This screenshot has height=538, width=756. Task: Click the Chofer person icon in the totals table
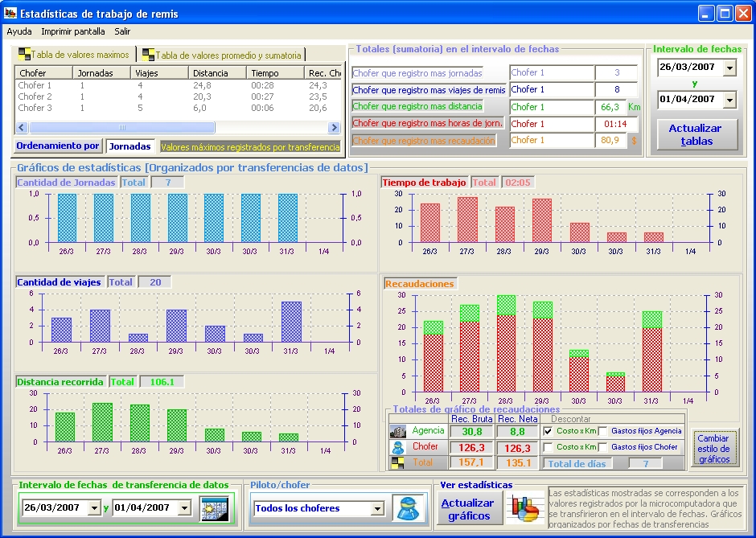pos(398,447)
